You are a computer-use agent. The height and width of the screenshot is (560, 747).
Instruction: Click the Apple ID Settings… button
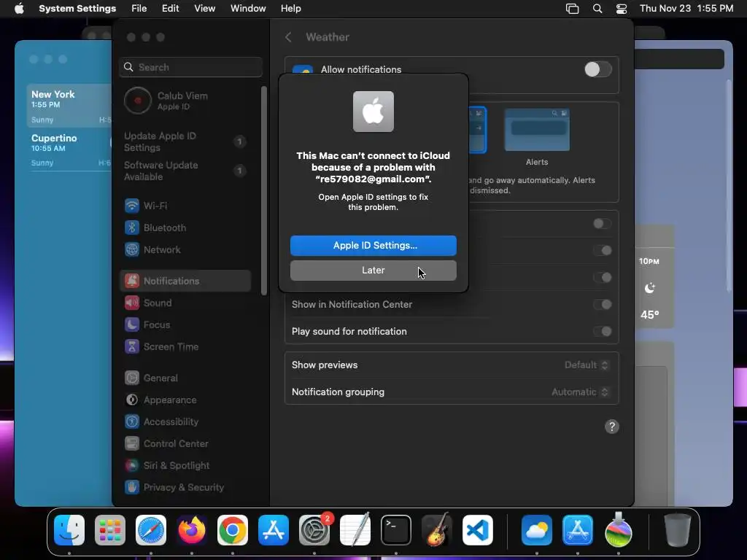click(x=373, y=246)
